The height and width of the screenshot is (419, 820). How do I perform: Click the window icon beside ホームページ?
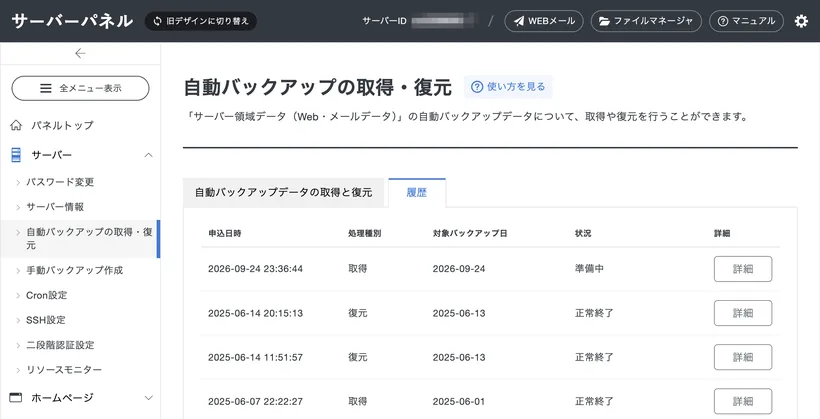pyautogui.click(x=16, y=398)
